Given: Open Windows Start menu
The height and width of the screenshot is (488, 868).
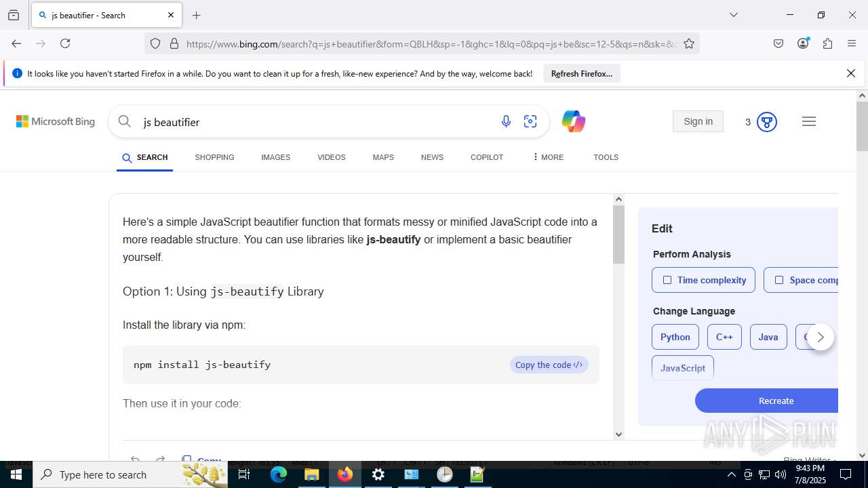Looking at the screenshot, I should (16, 474).
